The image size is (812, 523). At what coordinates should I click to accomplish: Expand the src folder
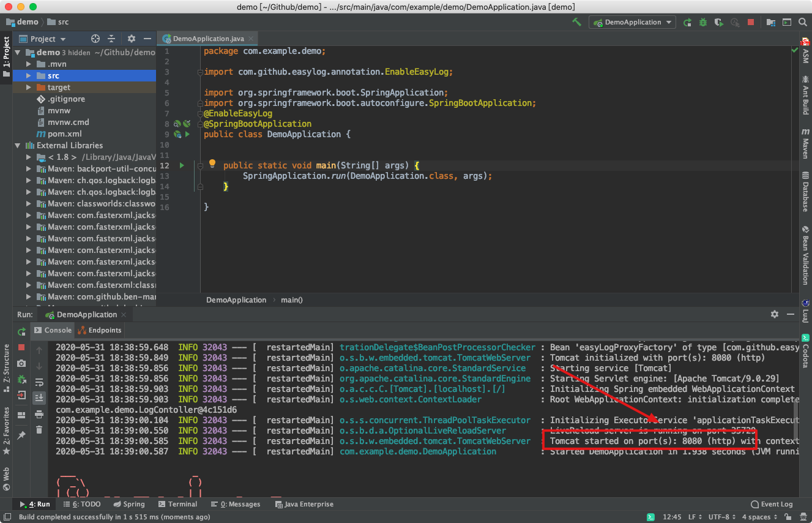click(29, 76)
